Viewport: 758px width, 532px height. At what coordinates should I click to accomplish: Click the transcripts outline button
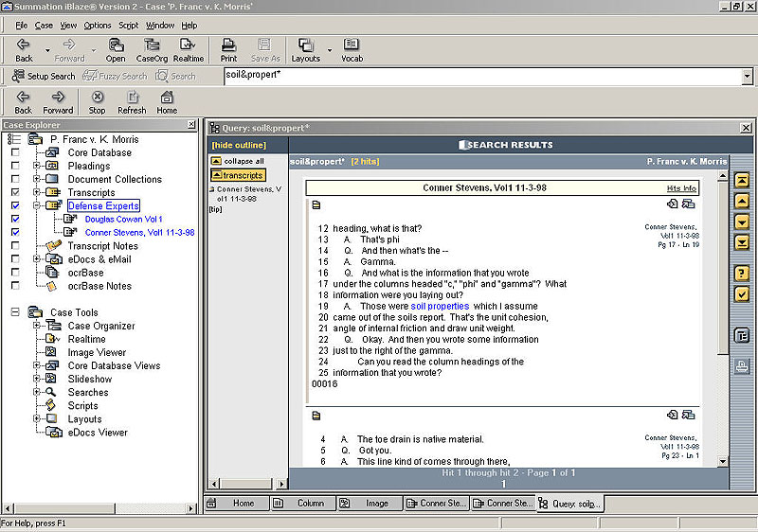coord(239,175)
